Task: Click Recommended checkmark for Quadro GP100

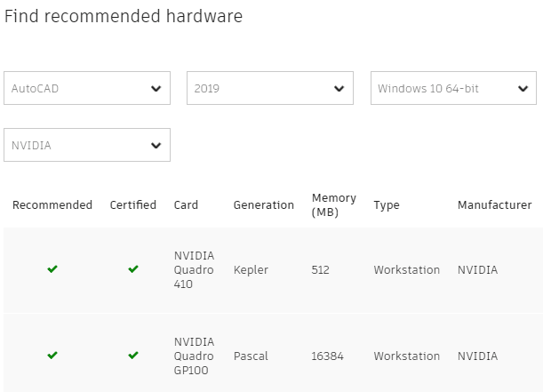Action: tap(52, 356)
